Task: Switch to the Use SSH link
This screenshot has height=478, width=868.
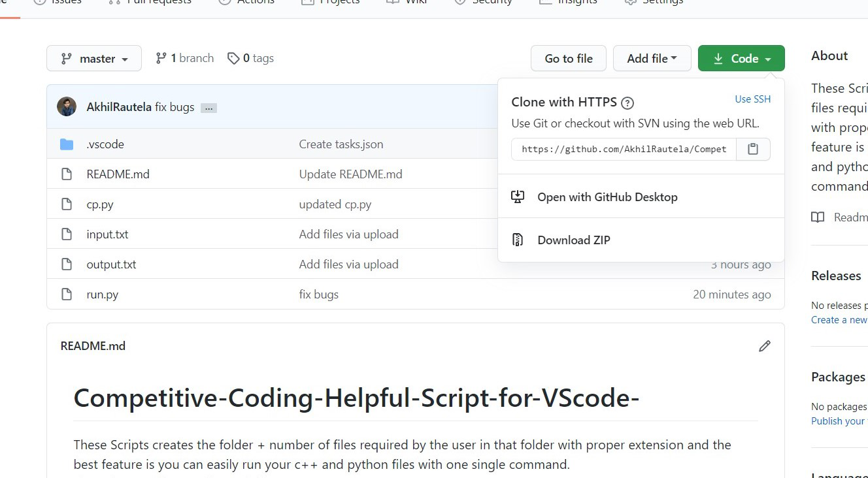Action: pyautogui.click(x=753, y=99)
